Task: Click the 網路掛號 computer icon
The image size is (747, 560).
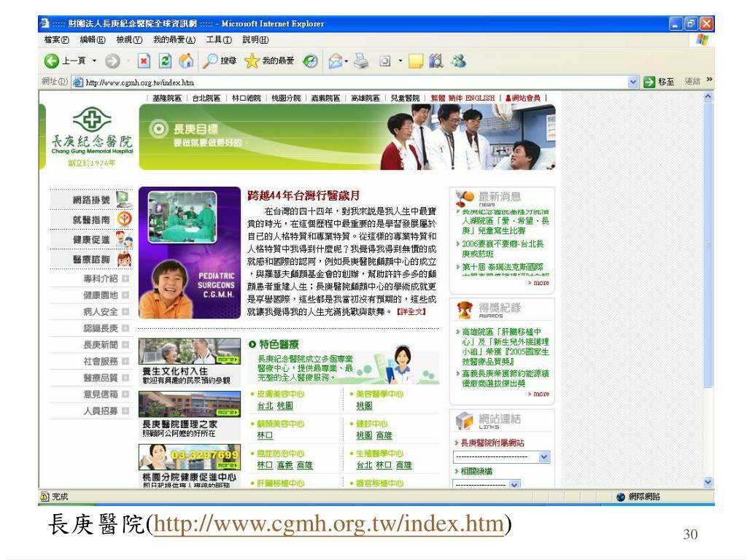Action: [124, 199]
